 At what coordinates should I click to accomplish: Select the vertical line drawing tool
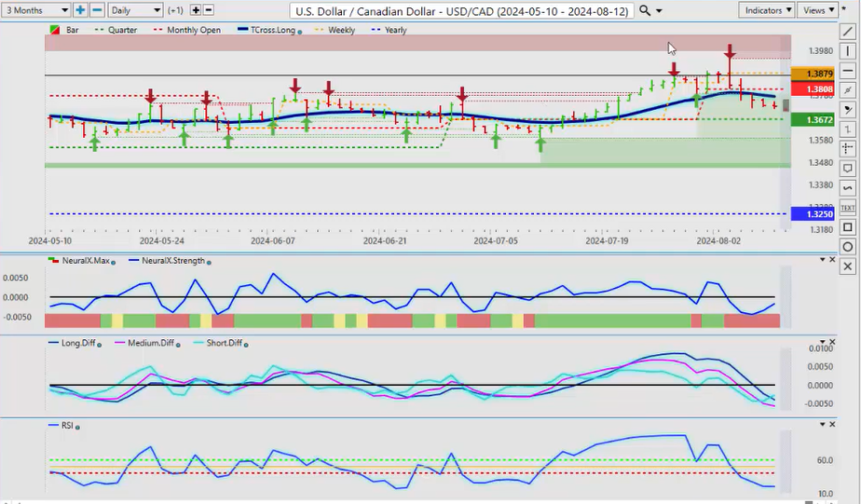point(848,50)
